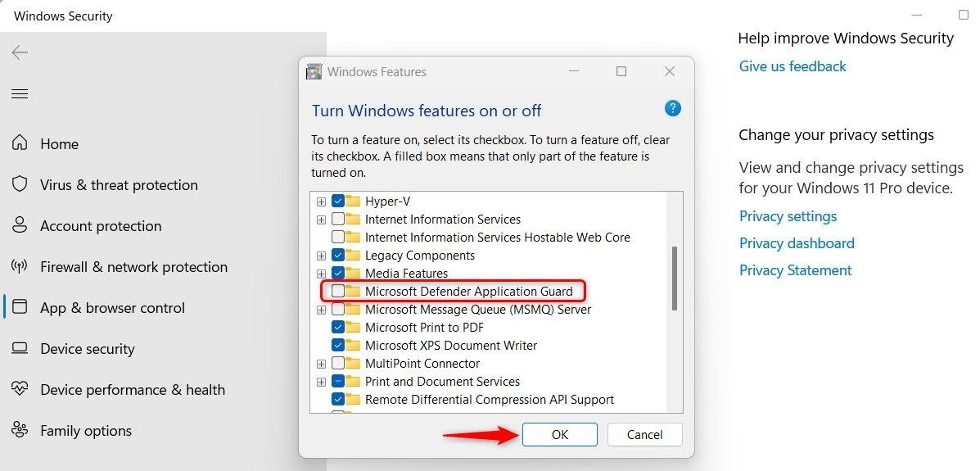Toggle the Internet Information Services Hostable Web Core checkbox
The height and width of the screenshot is (471, 980).
(337, 237)
